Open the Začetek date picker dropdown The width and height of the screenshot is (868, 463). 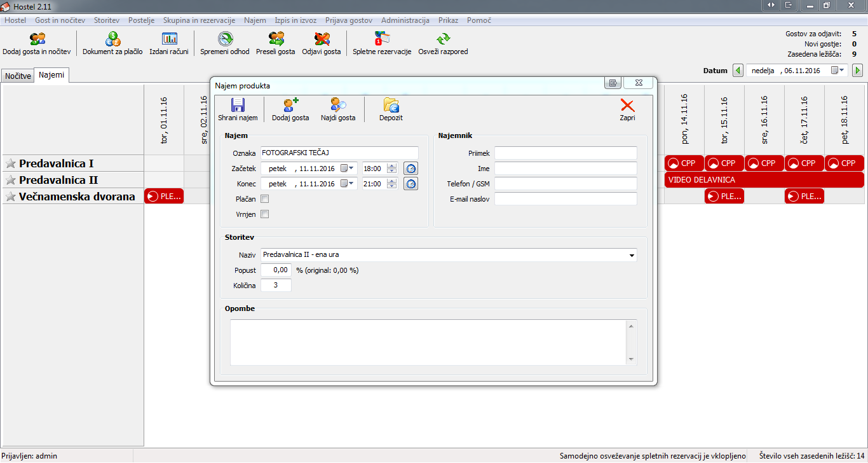click(x=348, y=169)
